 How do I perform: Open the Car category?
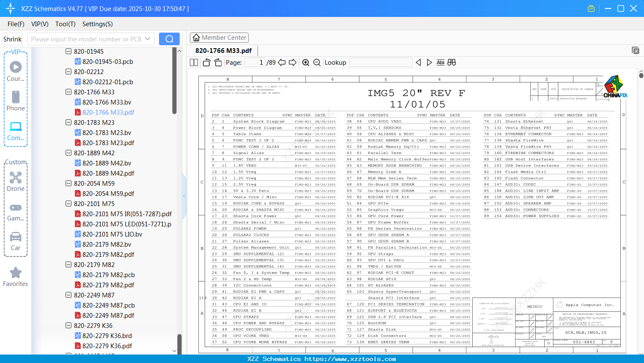pyautogui.click(x=16, y=236)
